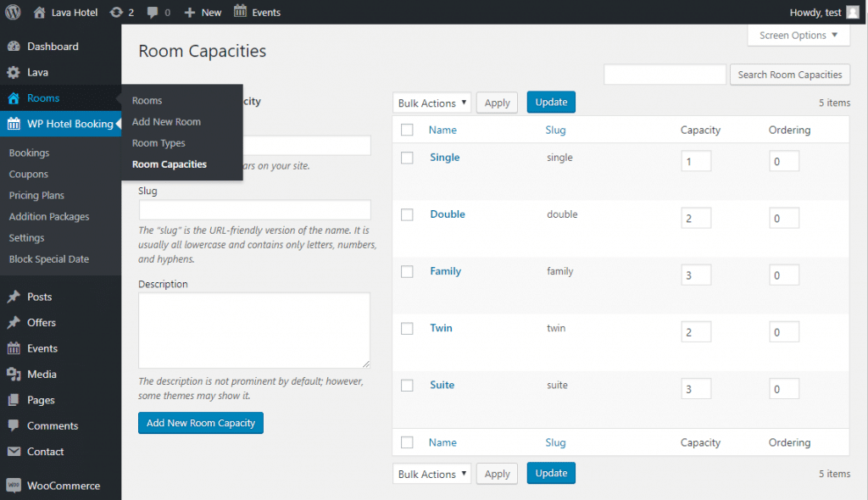
Task: Check the checkbox for the Single row
Action: [407, 158]
